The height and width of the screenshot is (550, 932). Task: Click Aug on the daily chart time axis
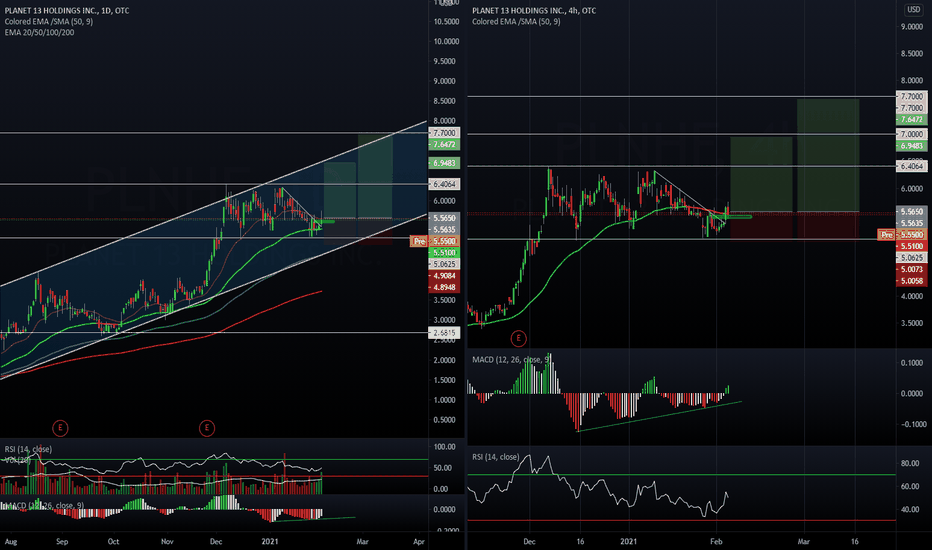11,542
